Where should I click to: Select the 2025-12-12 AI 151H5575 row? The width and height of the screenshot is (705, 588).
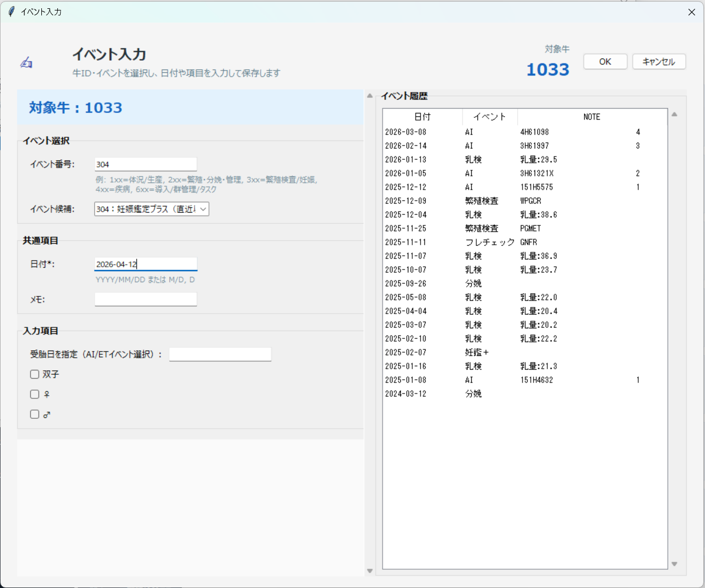click(x=525, y=187)
